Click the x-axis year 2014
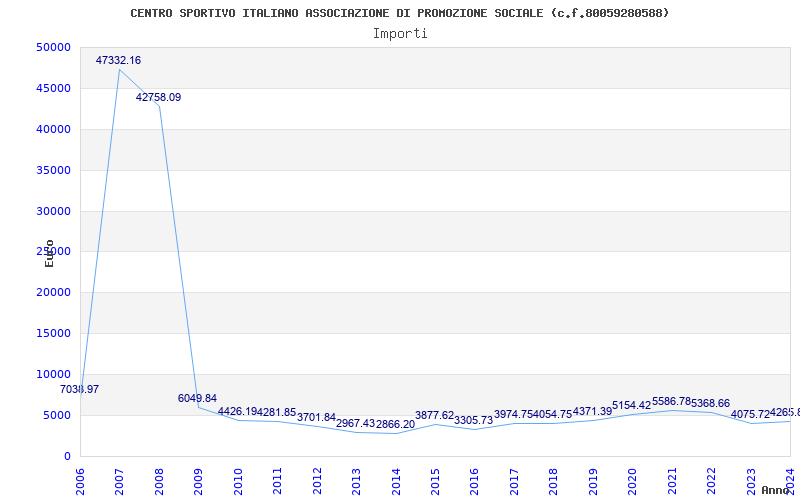The height and width of the screenshot is (500, 800). (x=396, y=482)
